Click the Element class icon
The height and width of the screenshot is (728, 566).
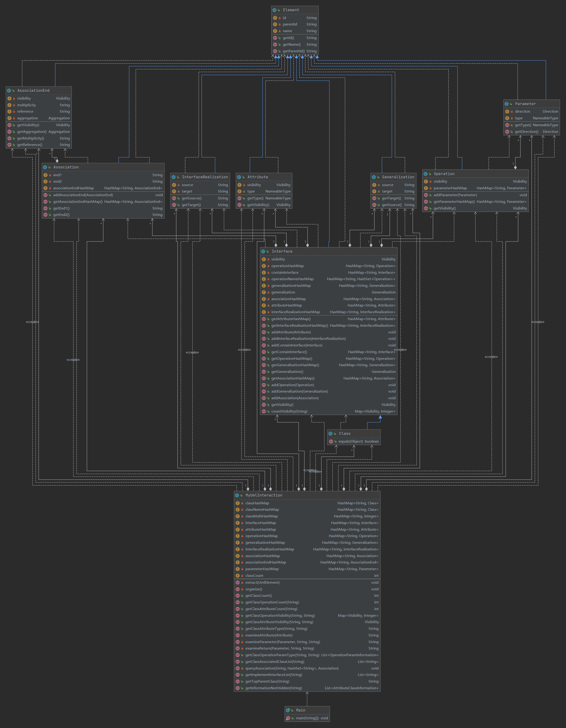274,10
